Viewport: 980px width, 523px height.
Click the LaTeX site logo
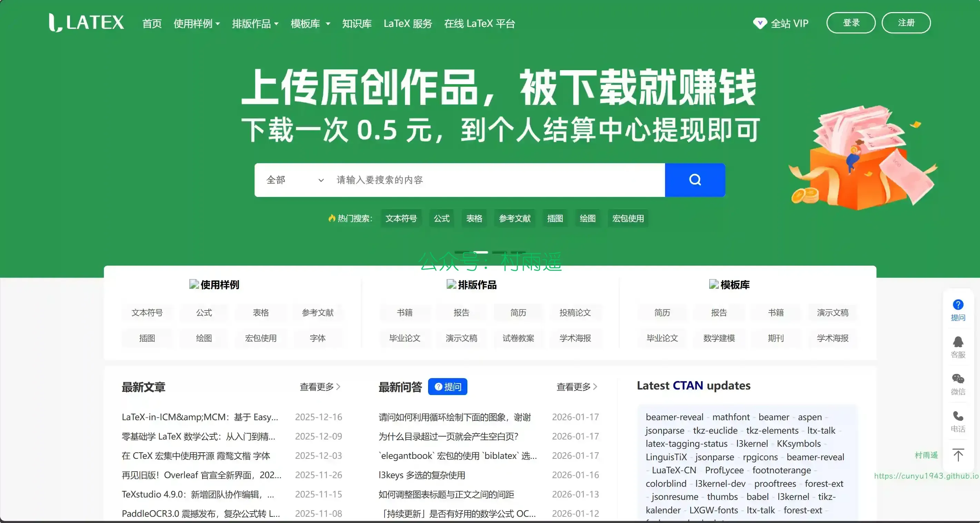pyautogui.click(x=86, y=22)
